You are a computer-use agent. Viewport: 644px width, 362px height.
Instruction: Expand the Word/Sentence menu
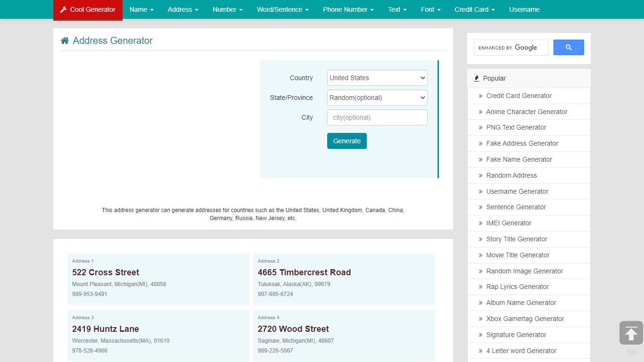tap(283, 9)
